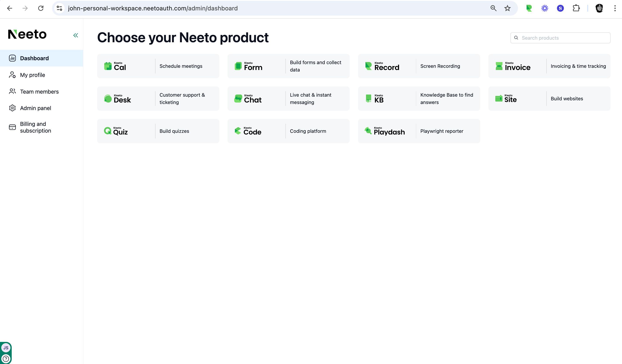View site information icon in address bar
This screenshot has width=622, height=364.
[59, 8]
